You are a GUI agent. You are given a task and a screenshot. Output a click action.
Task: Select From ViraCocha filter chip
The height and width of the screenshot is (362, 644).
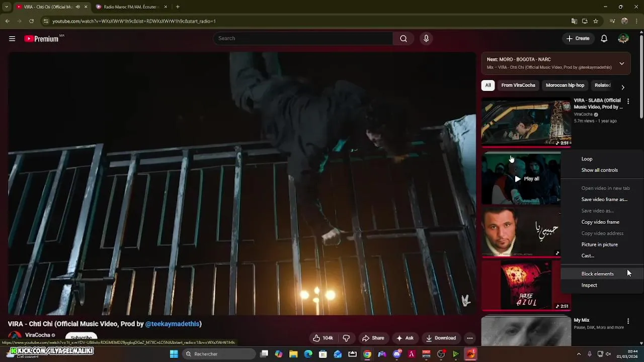click(518, 85)
